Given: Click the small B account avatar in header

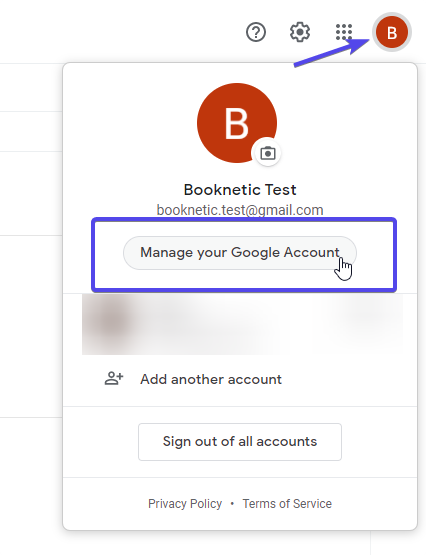Looking at the screenshot, I should tap(392, 32).
